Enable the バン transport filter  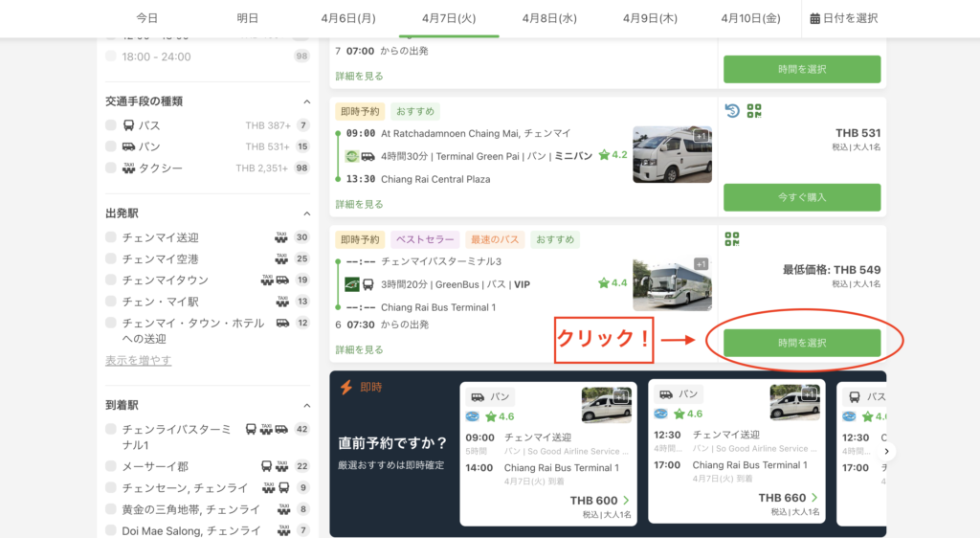point(111,146)
